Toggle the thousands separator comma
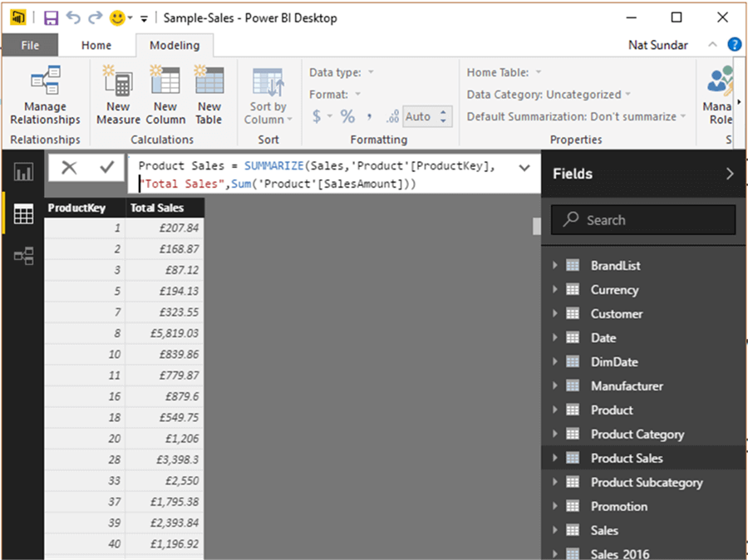Screen dimensions: 748x560 [369, 116]
